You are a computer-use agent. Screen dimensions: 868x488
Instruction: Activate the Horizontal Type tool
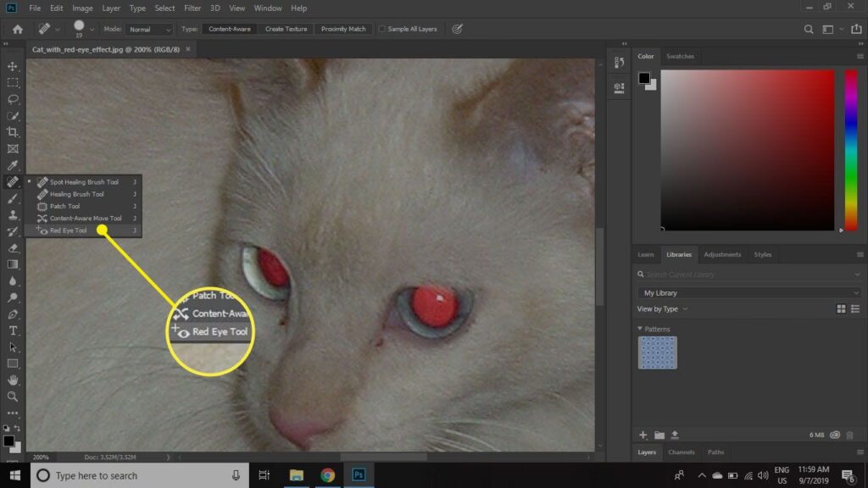pos(13,330)
